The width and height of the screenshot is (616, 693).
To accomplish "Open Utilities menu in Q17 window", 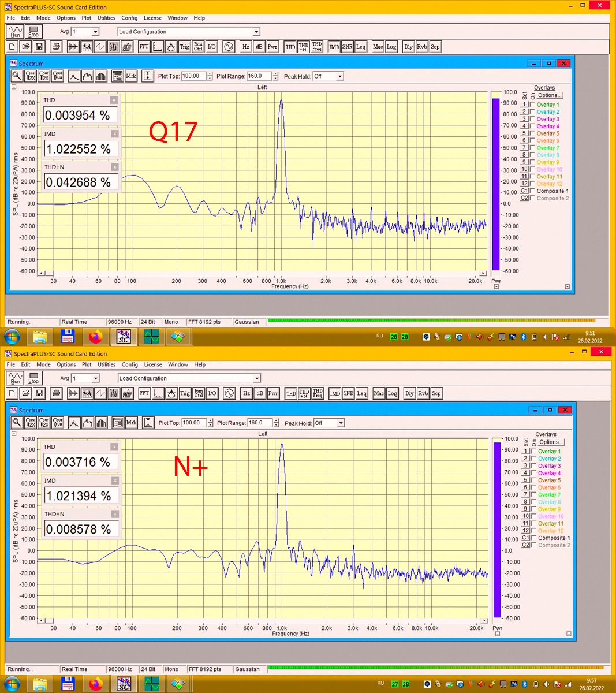I will [106, 18].
